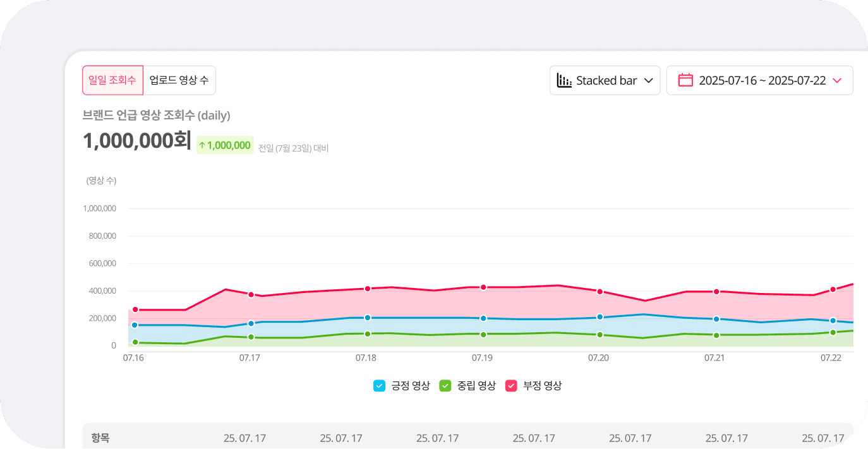868x449 pixels.
Task: Click the 항목 table column header
Action: [100, 438]
